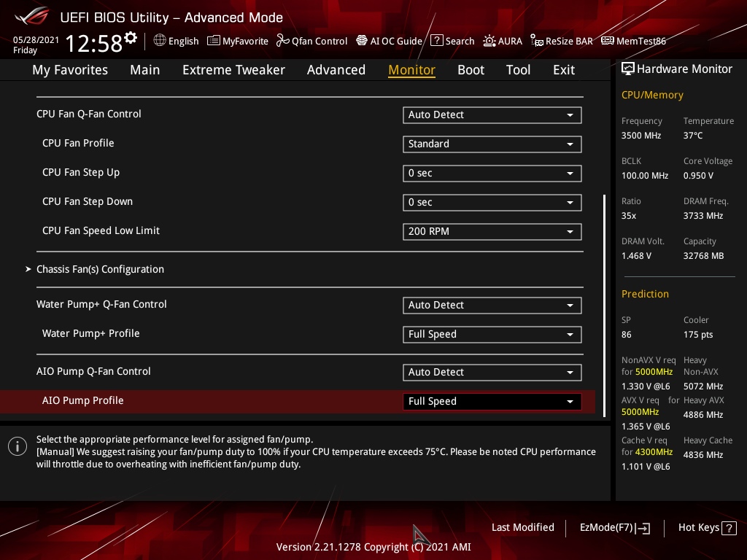Viewport: 747px width, 560px height.
Task: Click the Ratio value 35x
Action: [x=628, y=216]
